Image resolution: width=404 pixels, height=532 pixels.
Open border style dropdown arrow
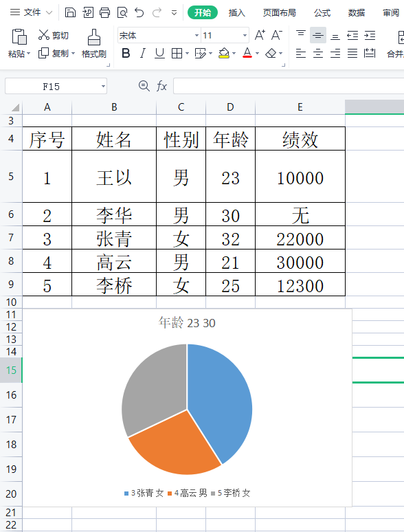[x=188, y=53]
